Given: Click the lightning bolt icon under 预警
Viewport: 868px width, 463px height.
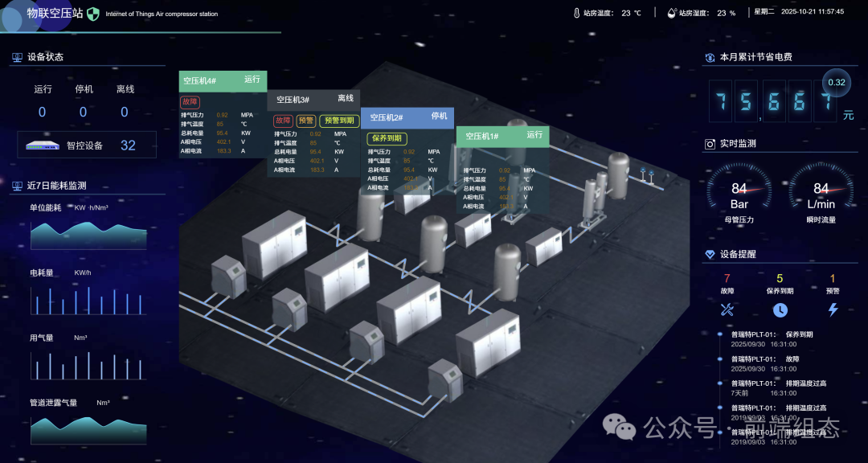Looking at the screenshot, I should click(833, 310).
